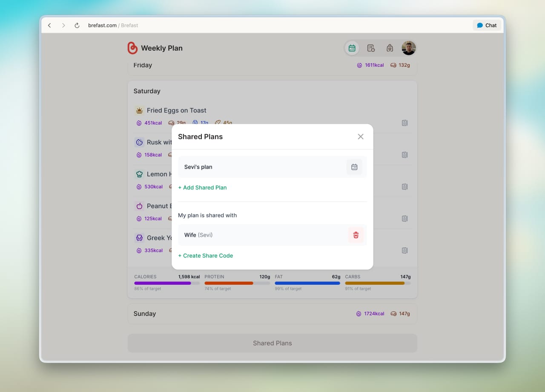The height and width of the screenshot is (392, 545).
Task: Select the Brefast breadcrumb in address bar
Action: point(129,25)
